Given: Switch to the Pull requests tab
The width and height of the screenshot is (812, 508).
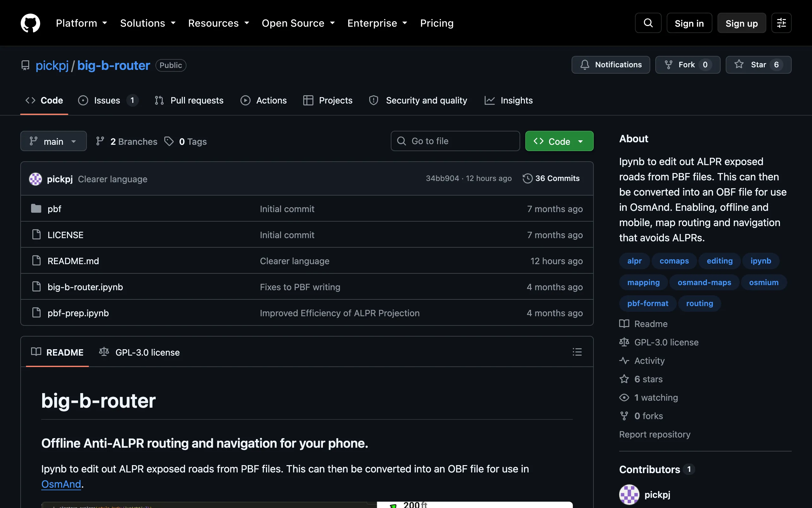Looking at the screenshot, I should pos(189,100).
